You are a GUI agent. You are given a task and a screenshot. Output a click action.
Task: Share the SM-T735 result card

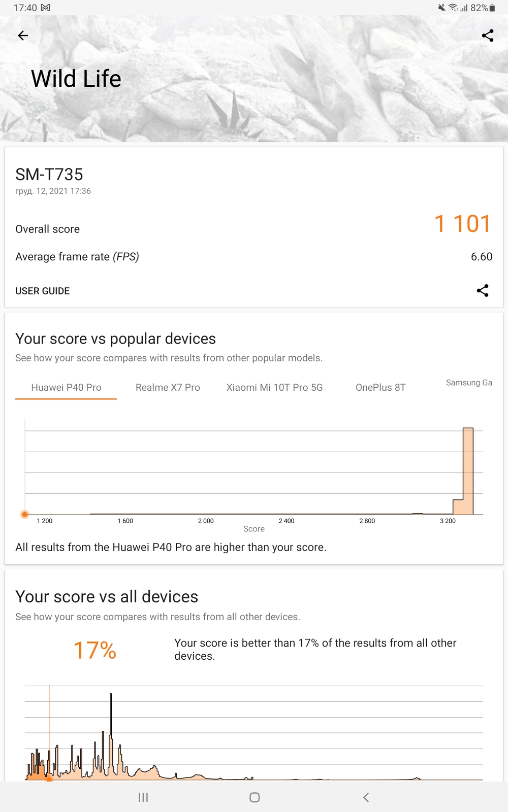482,290
